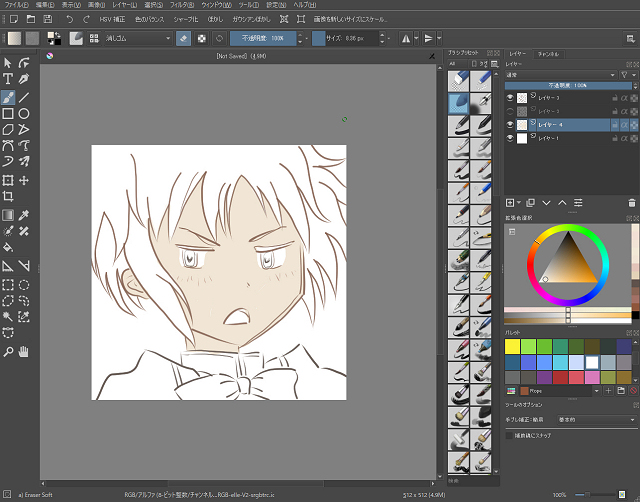Select the Zoom magnifier tool

(x=8, y=352)
